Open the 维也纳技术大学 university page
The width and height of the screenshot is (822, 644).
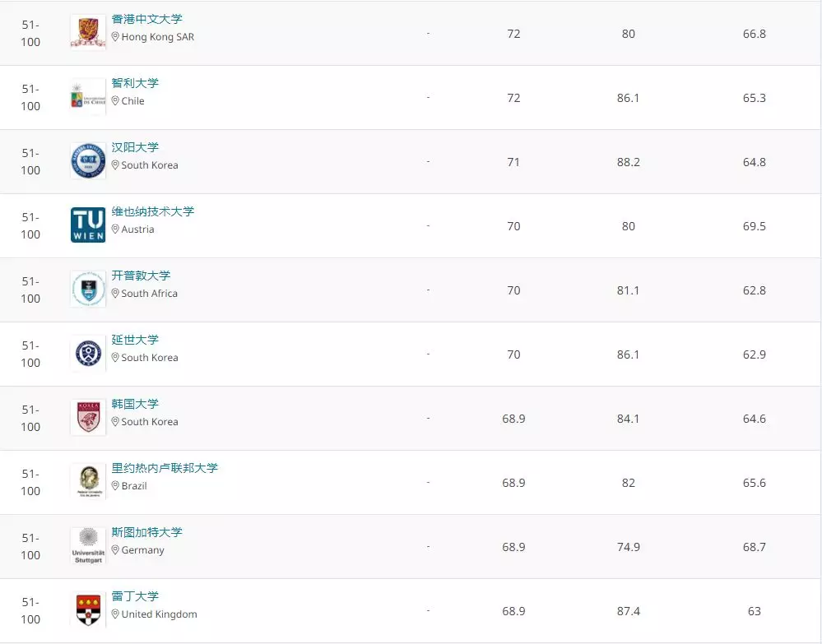tap(153, 211)
